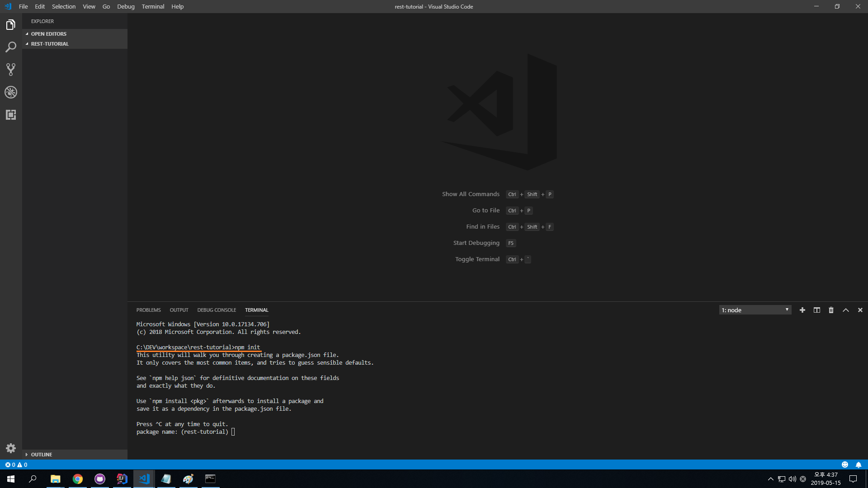Click the 'npm init' command line text
Screen dimensions: 868x488
[x=247, y=347]
